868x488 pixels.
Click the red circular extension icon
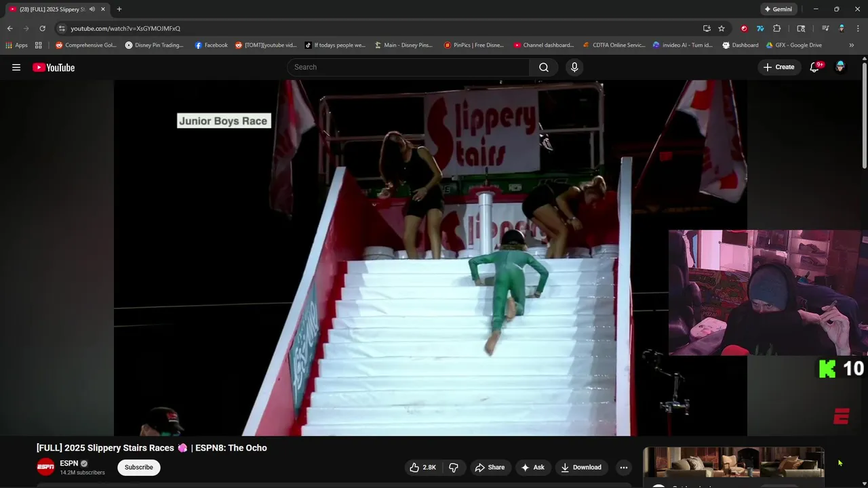click(x=744, y=28)
